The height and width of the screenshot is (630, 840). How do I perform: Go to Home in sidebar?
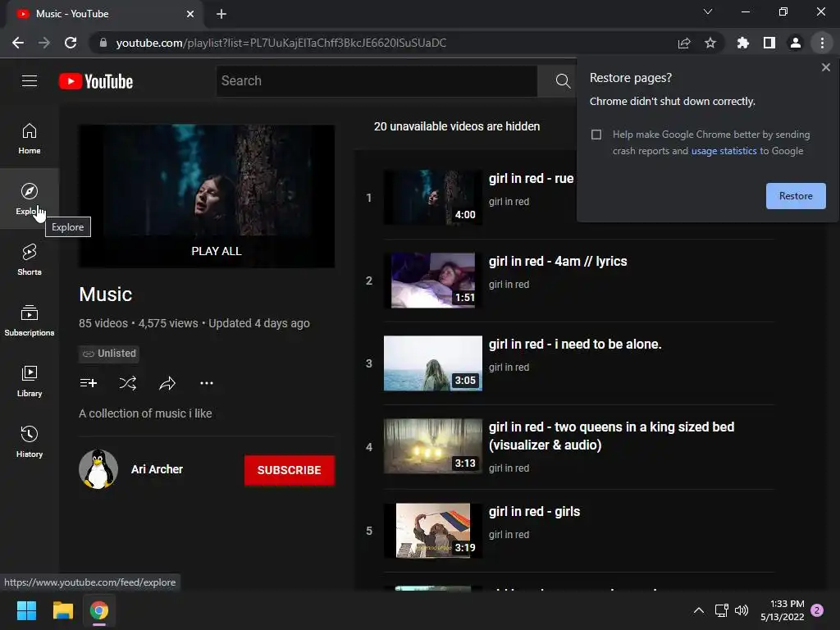[x=30, y=138]
